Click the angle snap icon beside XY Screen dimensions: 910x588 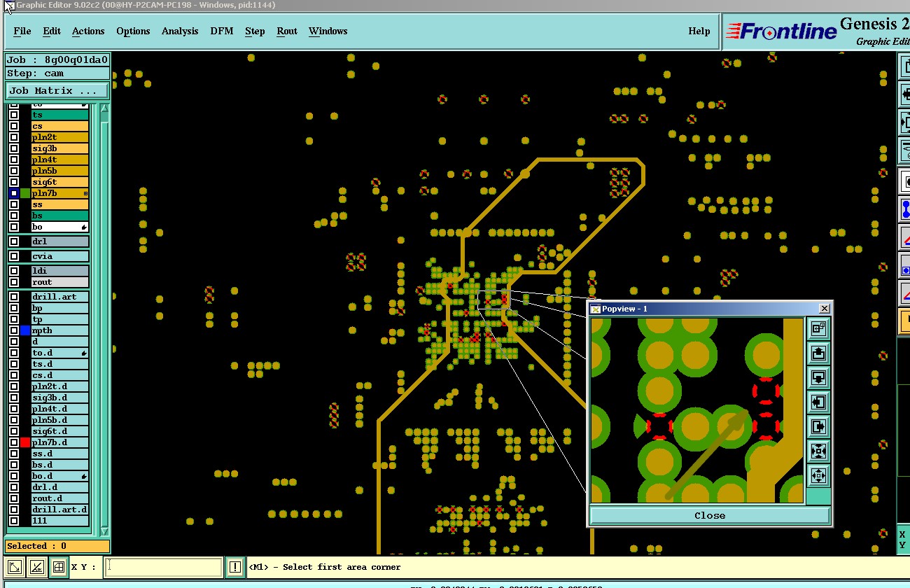[37, 566]
